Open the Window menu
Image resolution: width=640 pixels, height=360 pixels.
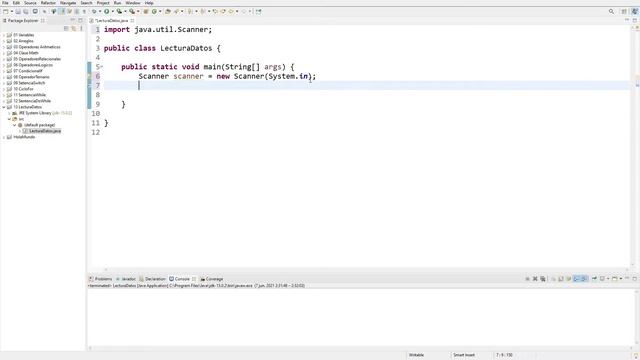pyautogui.click(x=133, y=3)
